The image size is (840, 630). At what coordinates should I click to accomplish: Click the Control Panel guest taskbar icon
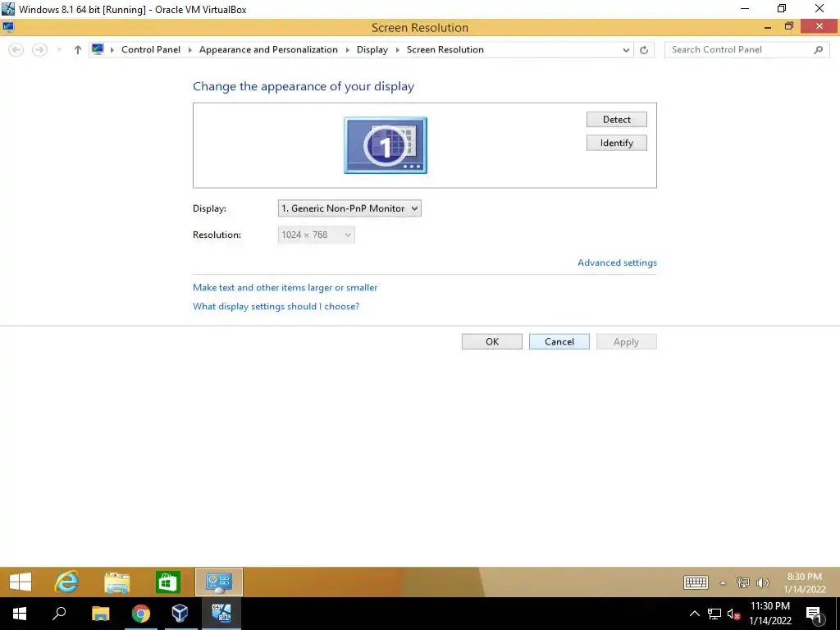pos(218,582)
